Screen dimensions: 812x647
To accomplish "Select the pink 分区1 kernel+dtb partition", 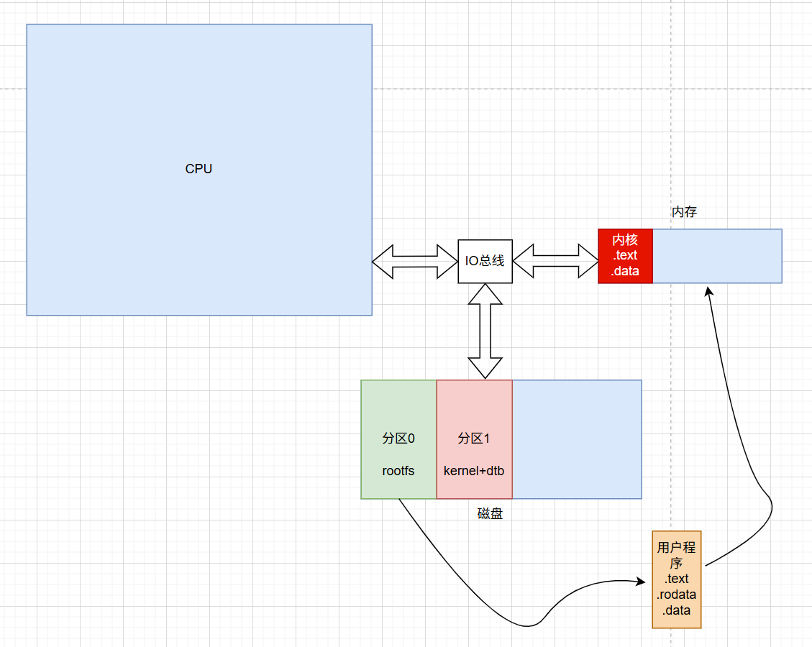I will coord(475,439).
